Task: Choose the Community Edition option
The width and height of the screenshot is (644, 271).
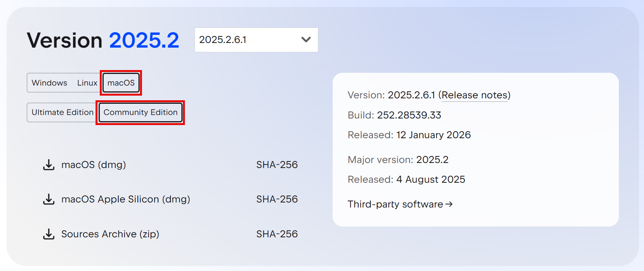Action: click(x=140, y=112)
